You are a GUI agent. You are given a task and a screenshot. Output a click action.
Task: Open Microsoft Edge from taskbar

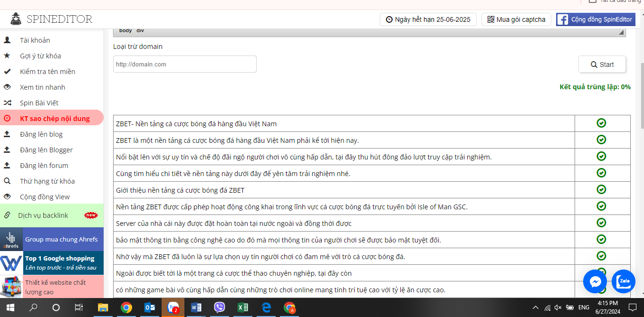coord(266,308)
